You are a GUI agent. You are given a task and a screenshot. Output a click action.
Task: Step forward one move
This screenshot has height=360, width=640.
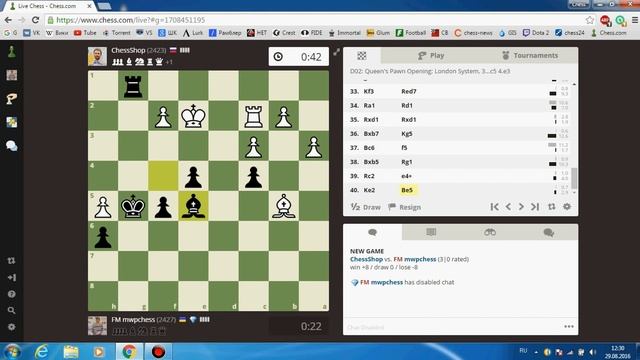521,207
